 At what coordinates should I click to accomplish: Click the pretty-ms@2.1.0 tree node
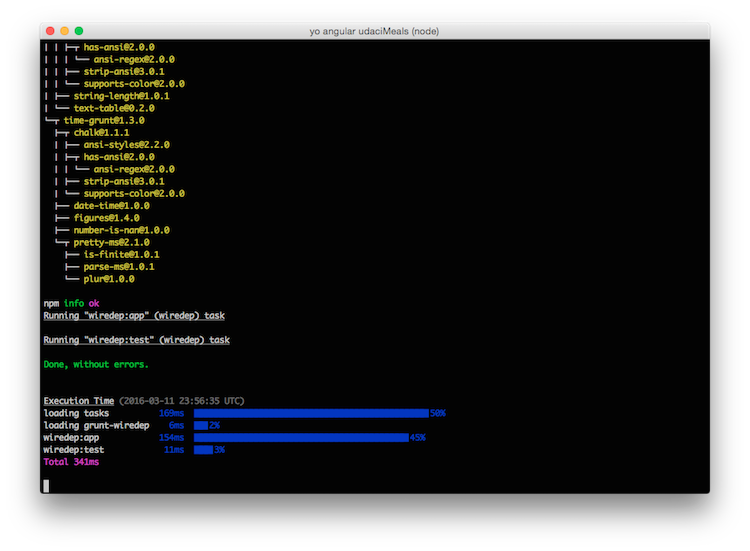tap(111, 242)
